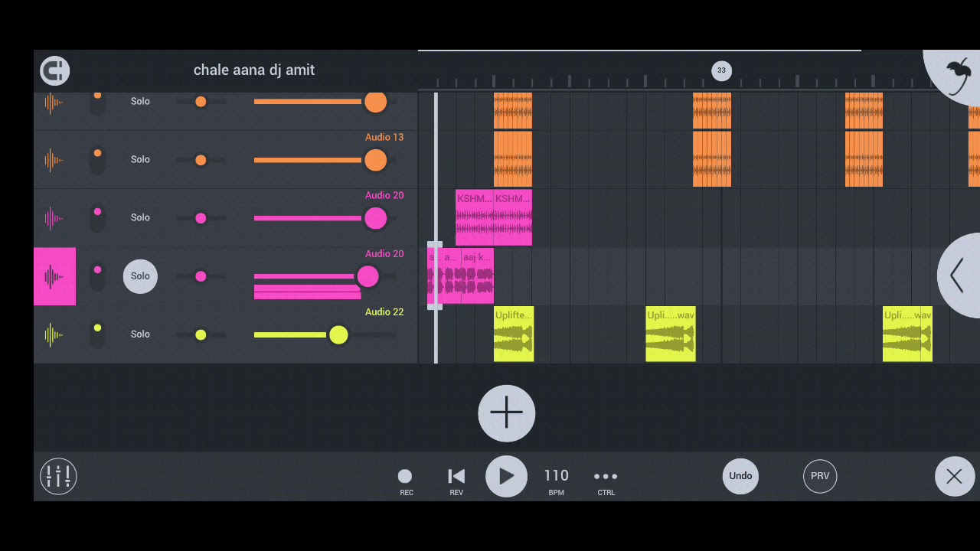Toggle Solo on the selected Audio 20 track
Image resolution: width=980 pixels, height=551 pixels.
(x=140, y=275)
